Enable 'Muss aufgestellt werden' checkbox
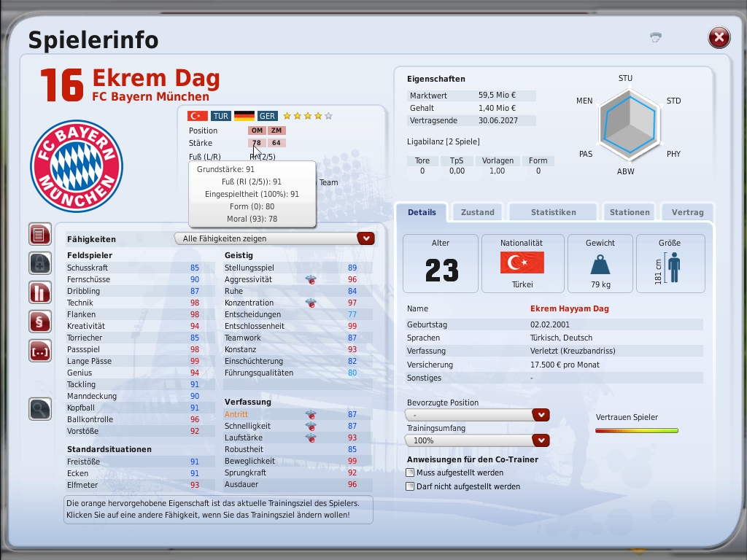Viewport: 747px width, 560px height. pyautogui.click(x=410, y=473)
